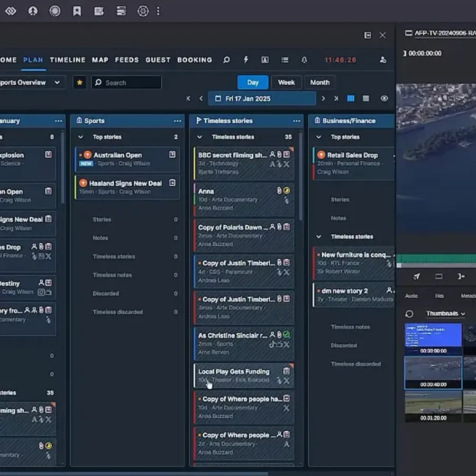Go to previous day arrow

[201, 98]
